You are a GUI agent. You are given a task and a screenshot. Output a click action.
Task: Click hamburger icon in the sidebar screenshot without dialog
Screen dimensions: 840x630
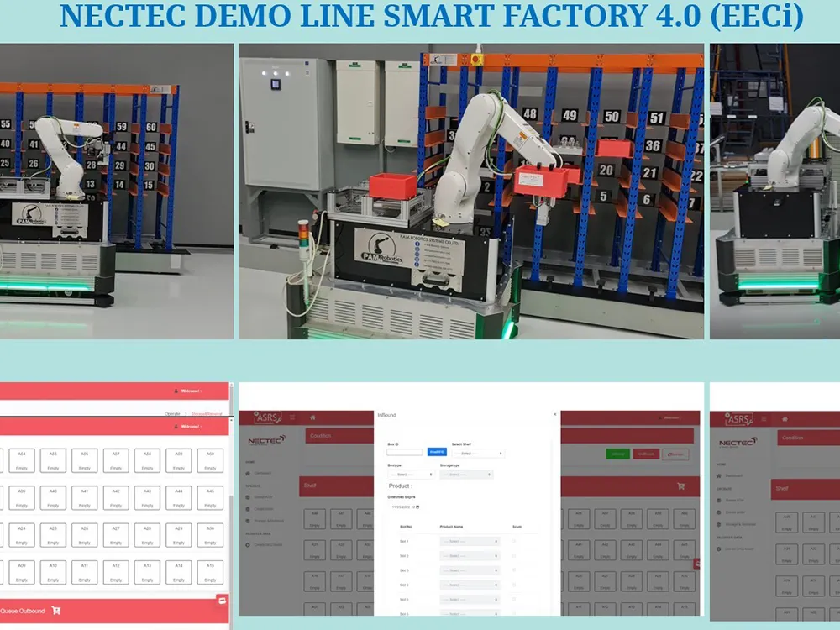(764, 419)
